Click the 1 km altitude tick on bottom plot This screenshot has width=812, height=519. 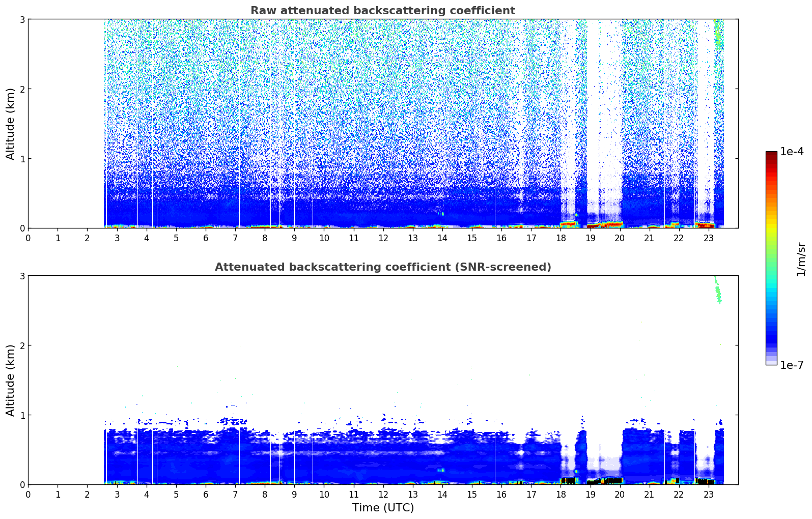(x=22, y=415)
